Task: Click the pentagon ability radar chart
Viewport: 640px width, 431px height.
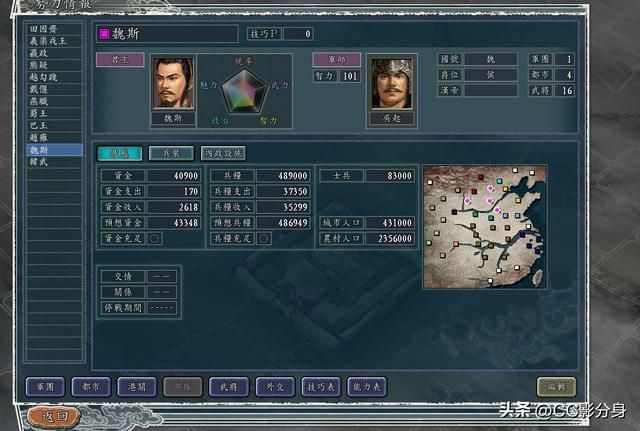Action: [244, 91]
